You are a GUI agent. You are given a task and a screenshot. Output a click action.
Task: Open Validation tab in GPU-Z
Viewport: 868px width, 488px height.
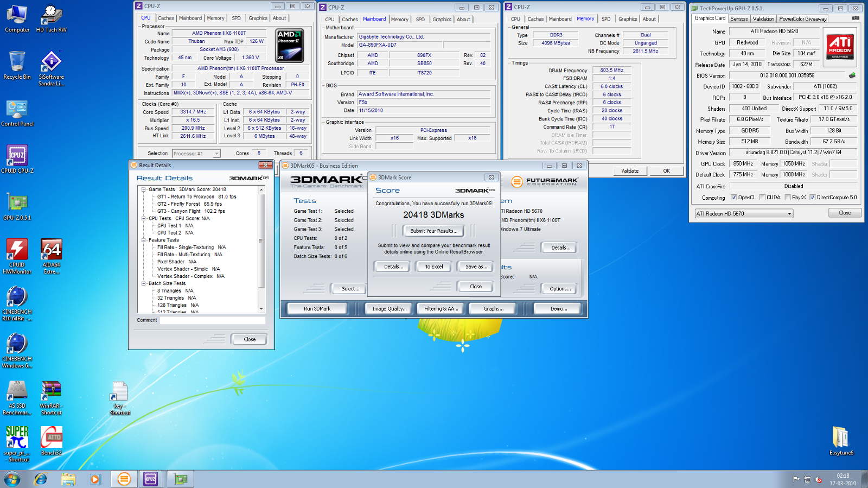[x=763, y=18]
